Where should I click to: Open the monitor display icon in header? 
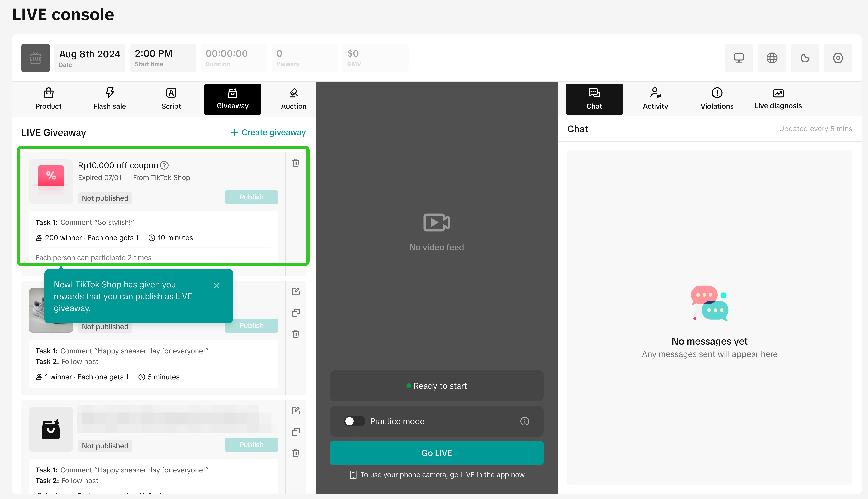tap(739, 58)
